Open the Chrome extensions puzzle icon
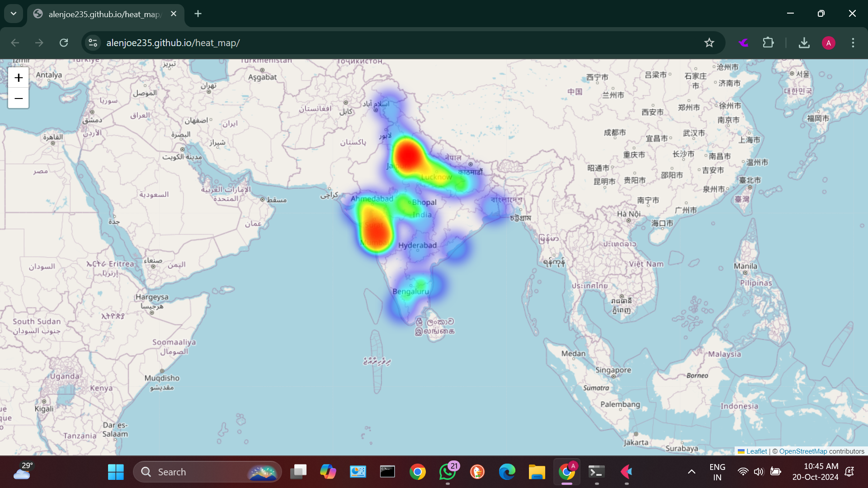This screenshot has width=868, height=488. click(768, 43)
